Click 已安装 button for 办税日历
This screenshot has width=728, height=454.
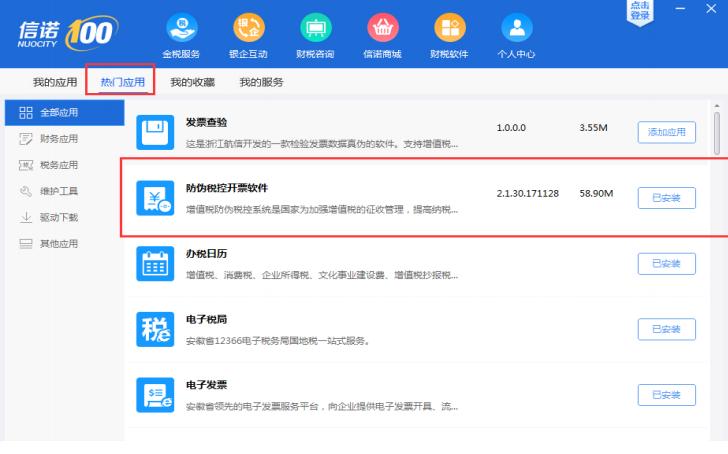666,264
